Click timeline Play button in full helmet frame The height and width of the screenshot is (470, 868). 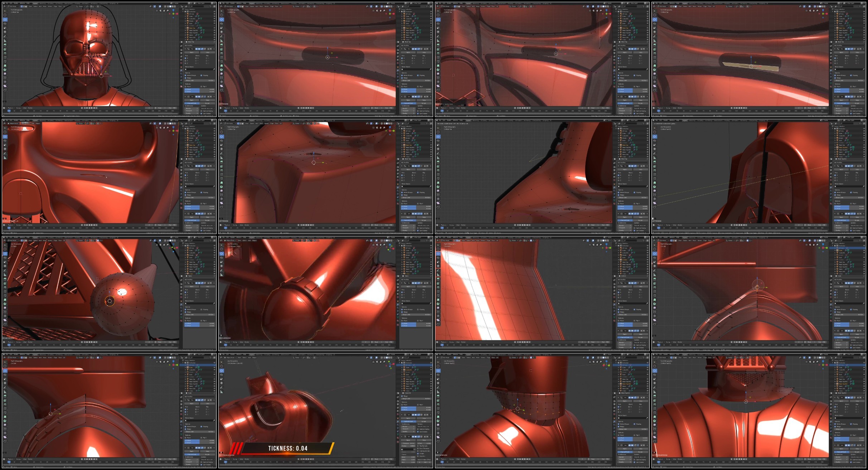(92, 108)
